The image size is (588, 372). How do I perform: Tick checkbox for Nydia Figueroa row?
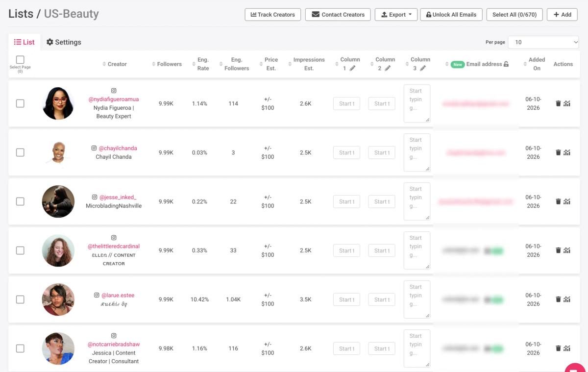point(20,103)
